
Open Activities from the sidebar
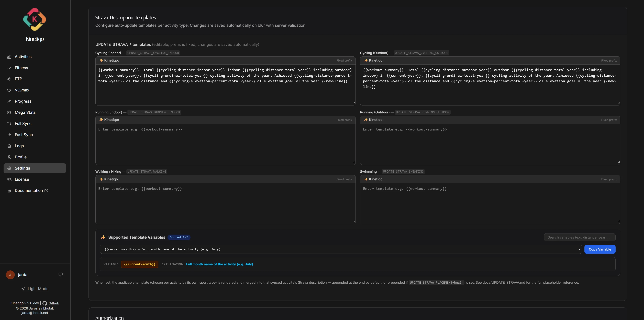(35, 57)
